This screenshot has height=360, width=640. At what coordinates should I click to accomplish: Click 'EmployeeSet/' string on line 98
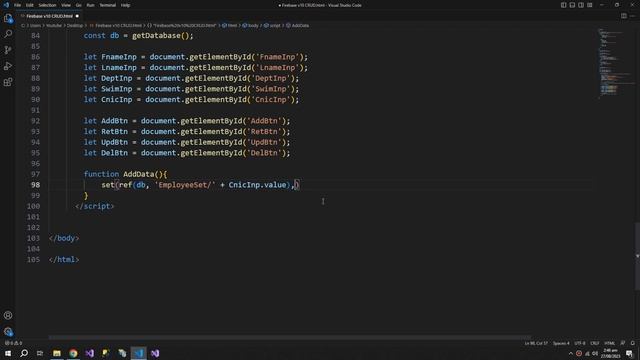[x=184, y=185]
